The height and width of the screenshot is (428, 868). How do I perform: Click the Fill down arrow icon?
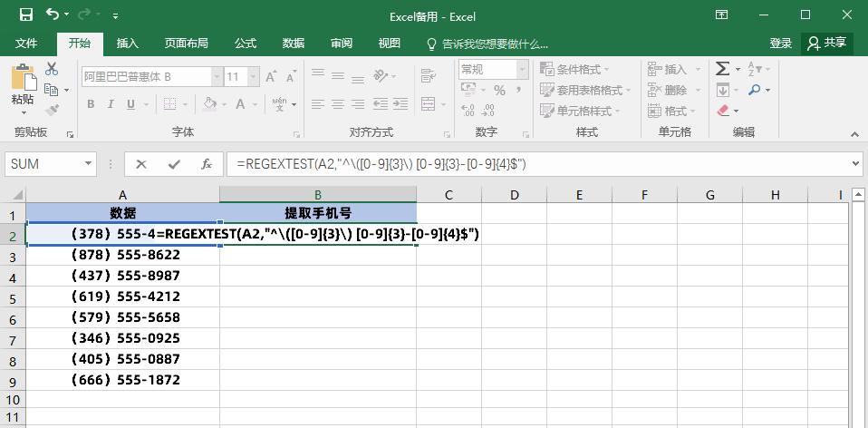point(722,90)
